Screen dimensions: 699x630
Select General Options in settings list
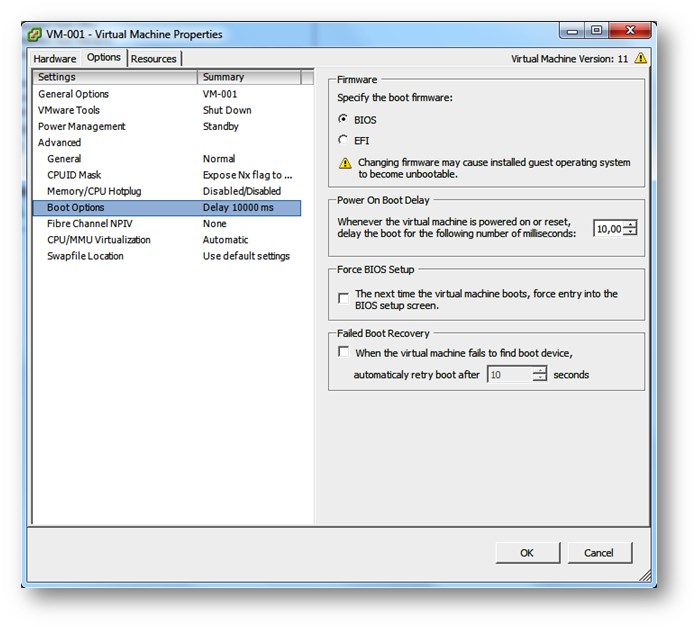74,94
